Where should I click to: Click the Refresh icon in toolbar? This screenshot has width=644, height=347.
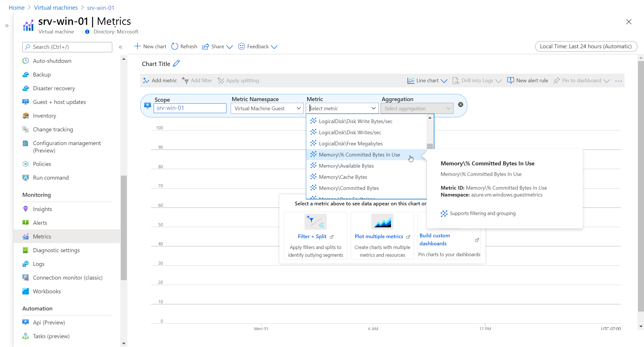tap(174, 46)
